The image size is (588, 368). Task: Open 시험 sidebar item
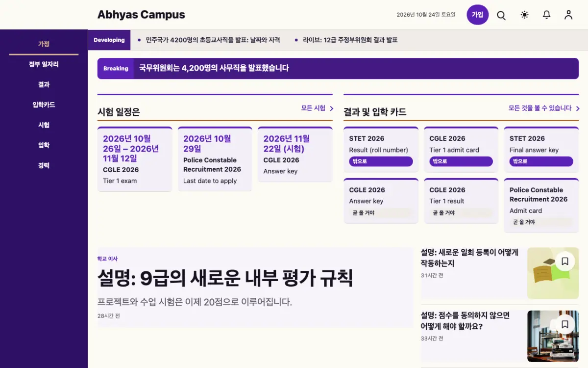click(44, 125)
